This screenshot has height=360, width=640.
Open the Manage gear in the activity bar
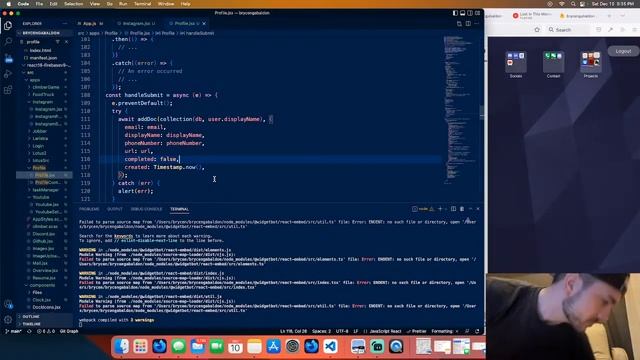8,320
